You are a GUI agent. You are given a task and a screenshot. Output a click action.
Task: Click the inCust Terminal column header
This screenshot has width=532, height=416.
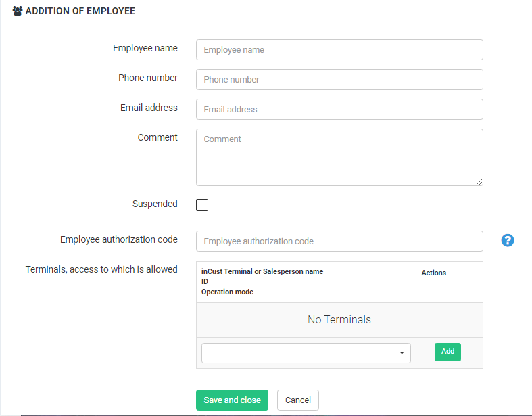262,271
